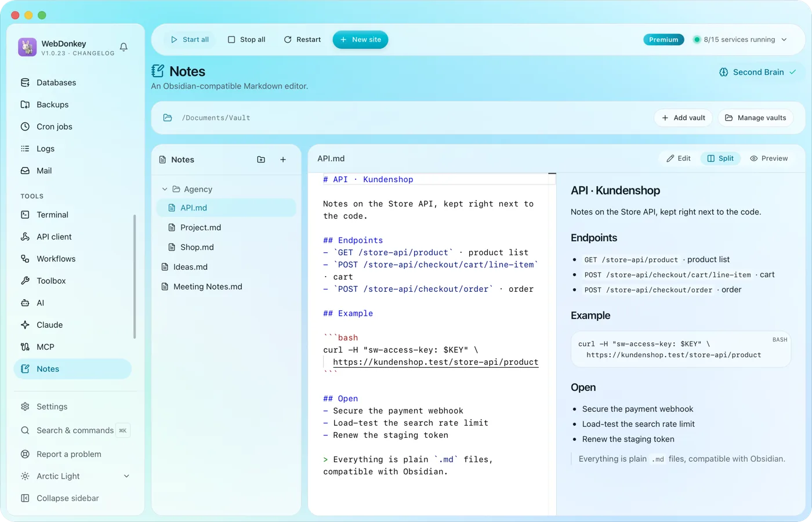Restart all services
812x522 pixels.
coord(302,39)
